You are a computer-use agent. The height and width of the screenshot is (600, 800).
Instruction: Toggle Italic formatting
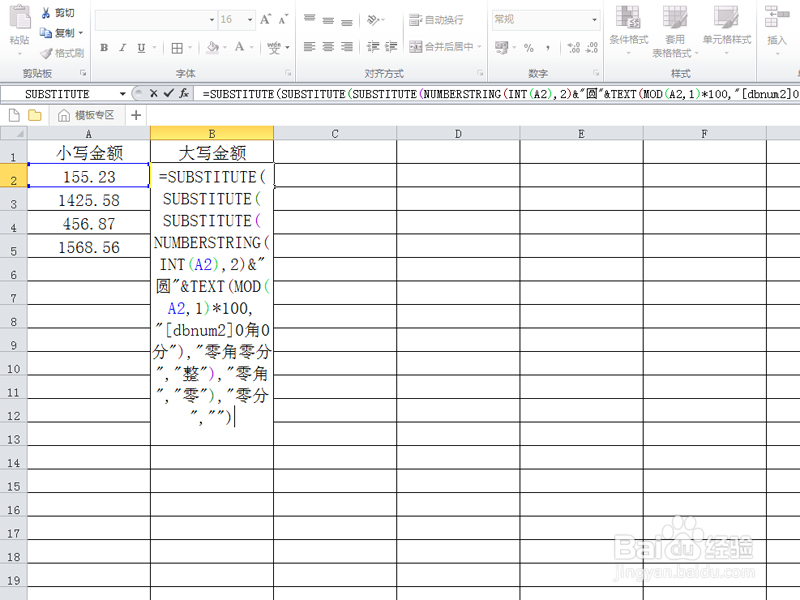click(x=122, y=47)
